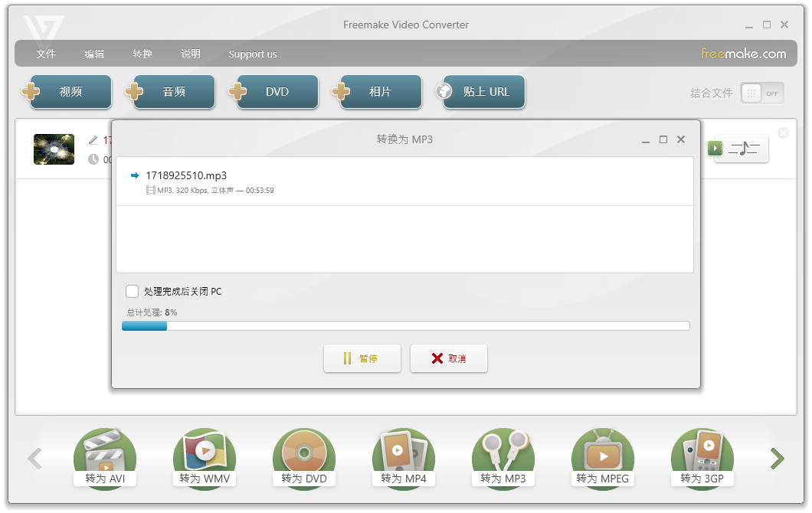Enable 处理完成后关闭 PC checkbox
Viewport: 812px width, 513px height.
pos(133,292)
